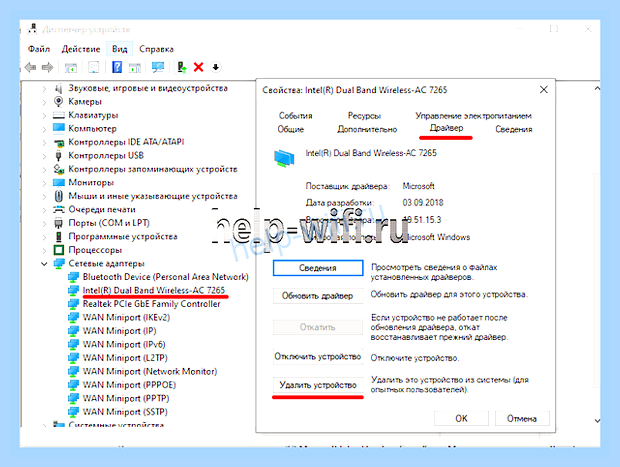Select WAN Miniport (PPPOE) tree item
Viewport: 620px width, 467px height.
[x=129, y=385]
